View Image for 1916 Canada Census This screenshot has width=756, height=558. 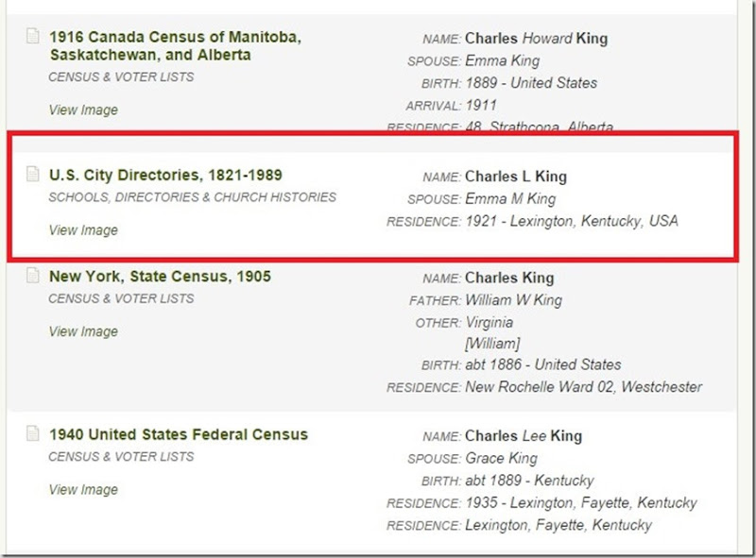click(x=83, y=110)
